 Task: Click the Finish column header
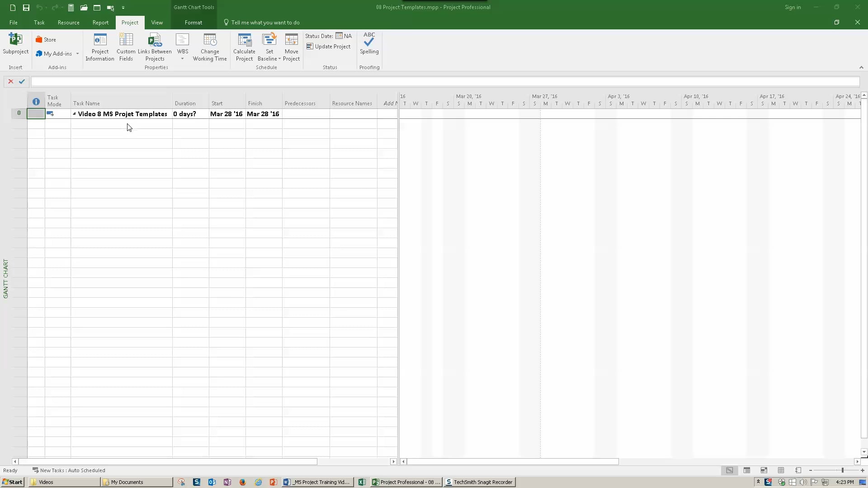point(264,100)
